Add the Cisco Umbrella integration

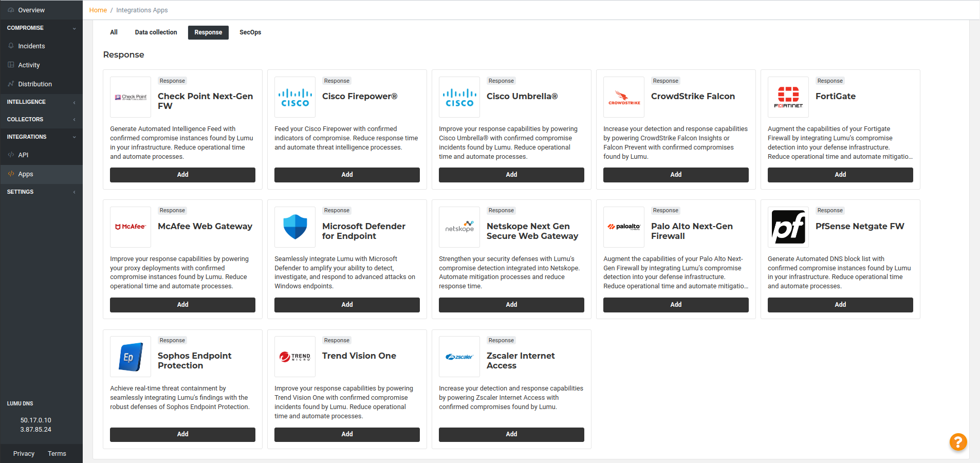pyautogui.click(x=511, y=175)
